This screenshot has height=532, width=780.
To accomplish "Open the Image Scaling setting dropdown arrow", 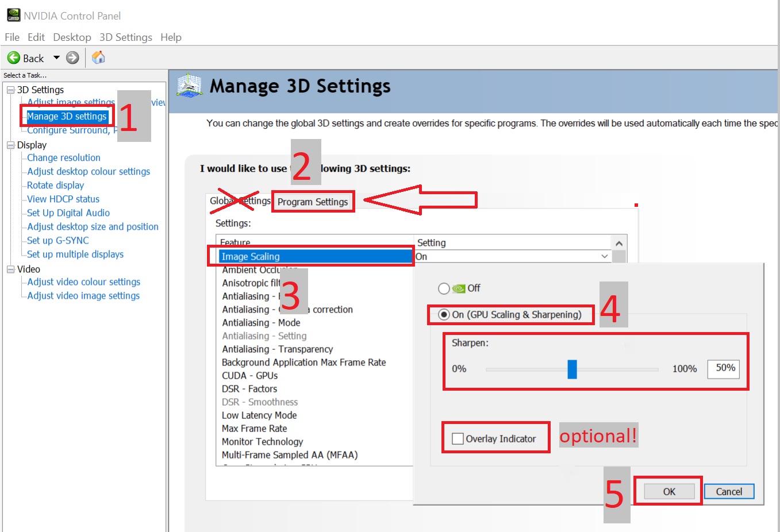I will click(605, 256).
